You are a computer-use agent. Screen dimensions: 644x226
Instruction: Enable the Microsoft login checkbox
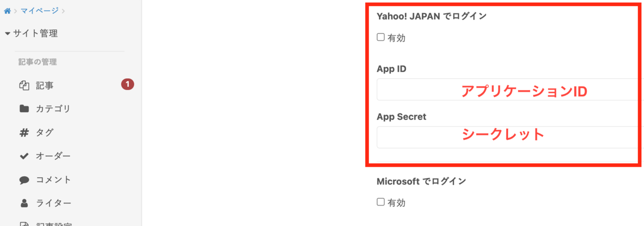(381, 202)
